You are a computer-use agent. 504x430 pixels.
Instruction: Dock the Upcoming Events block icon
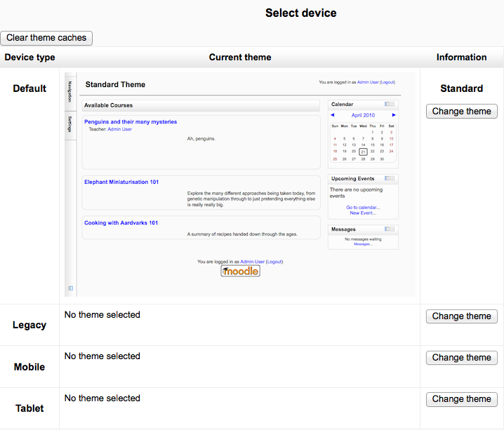tap(387, 178)
